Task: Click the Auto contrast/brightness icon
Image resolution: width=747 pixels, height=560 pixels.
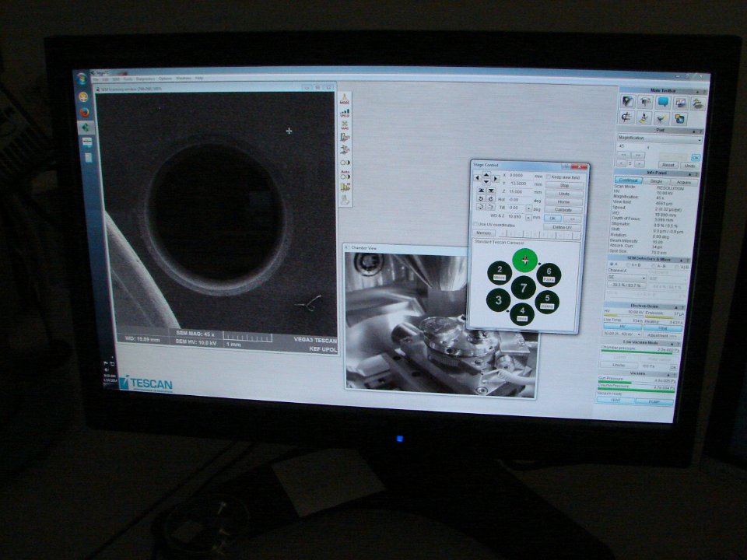Action: (x=345, y=174)
